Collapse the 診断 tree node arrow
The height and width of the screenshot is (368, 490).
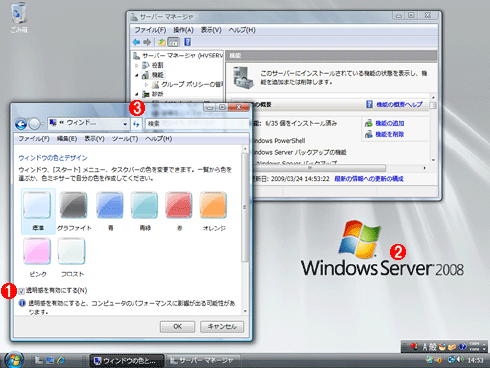click(137, 94)
